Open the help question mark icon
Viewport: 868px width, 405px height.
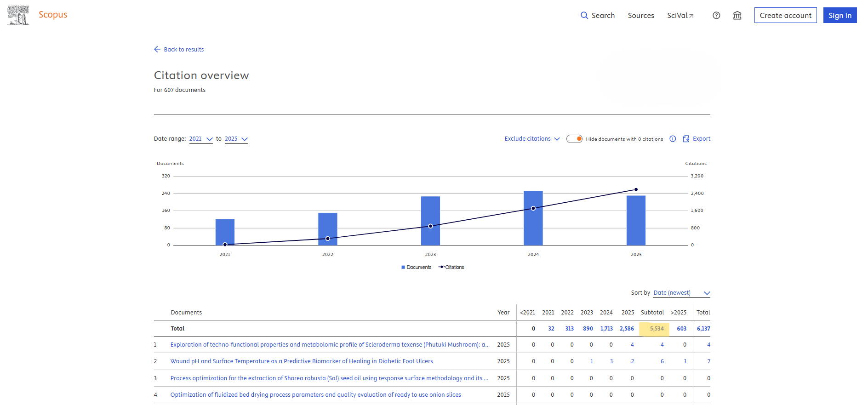point(716,15)
